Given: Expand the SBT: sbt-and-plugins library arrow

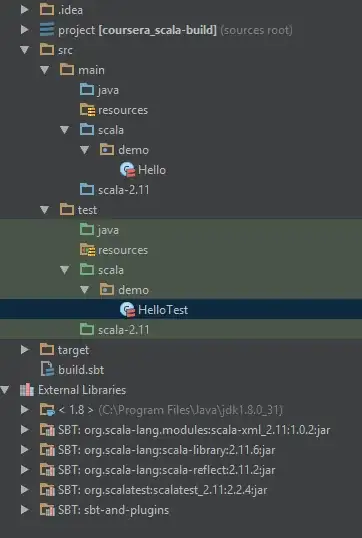Looking at the screenshot, I should [x=24, y=510].
